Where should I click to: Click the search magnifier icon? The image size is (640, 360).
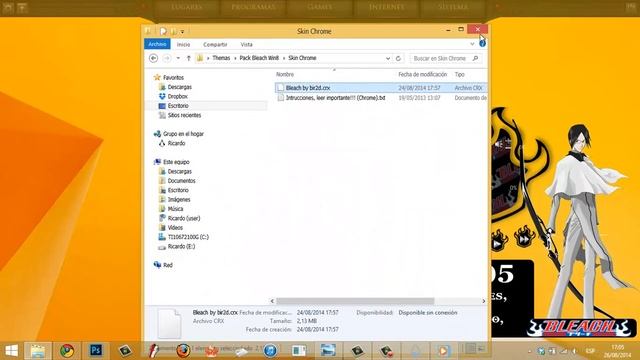[475, 58]
